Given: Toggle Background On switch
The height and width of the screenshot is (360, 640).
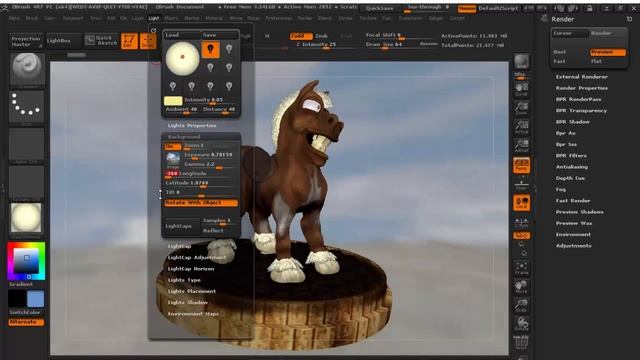Looking at the screenshot, I should (172, 146).
